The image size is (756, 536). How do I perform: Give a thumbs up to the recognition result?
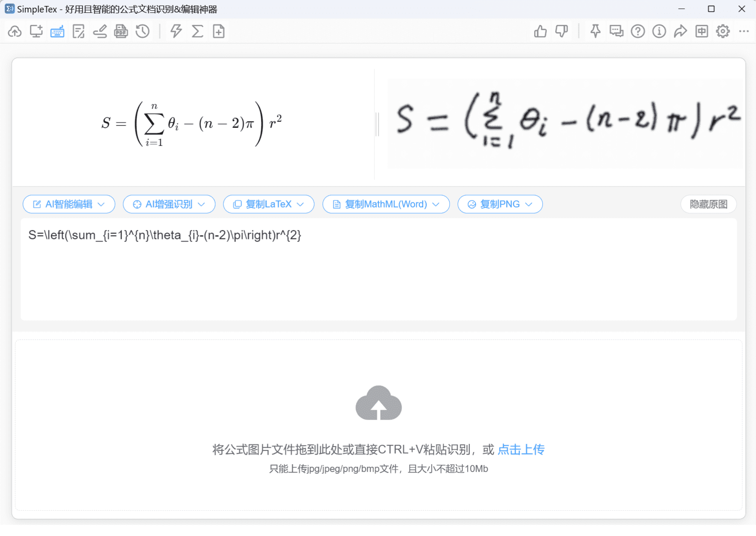point(540,31)
